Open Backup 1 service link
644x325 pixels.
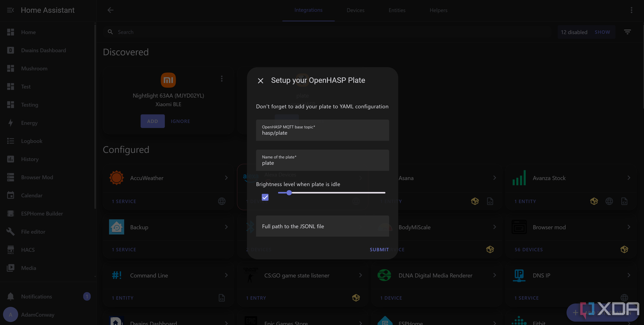tap(124, 249)
